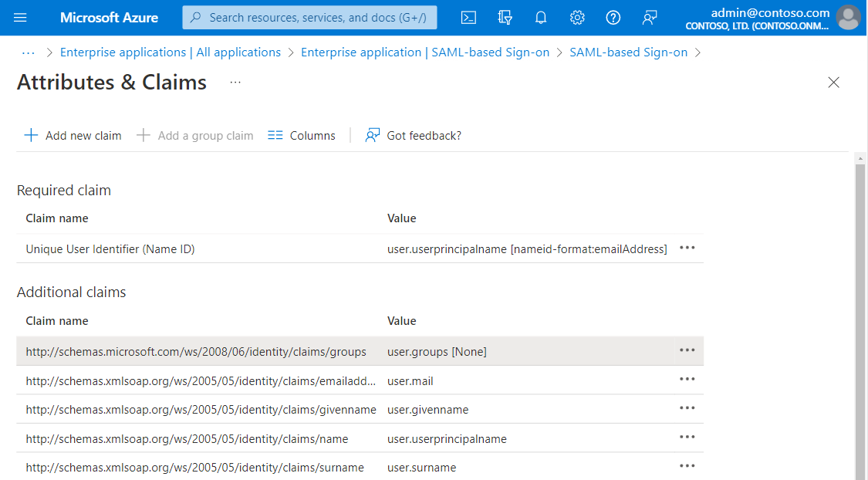Expand the collapsed breadcrumb ellipsis

tap(28, 52)
